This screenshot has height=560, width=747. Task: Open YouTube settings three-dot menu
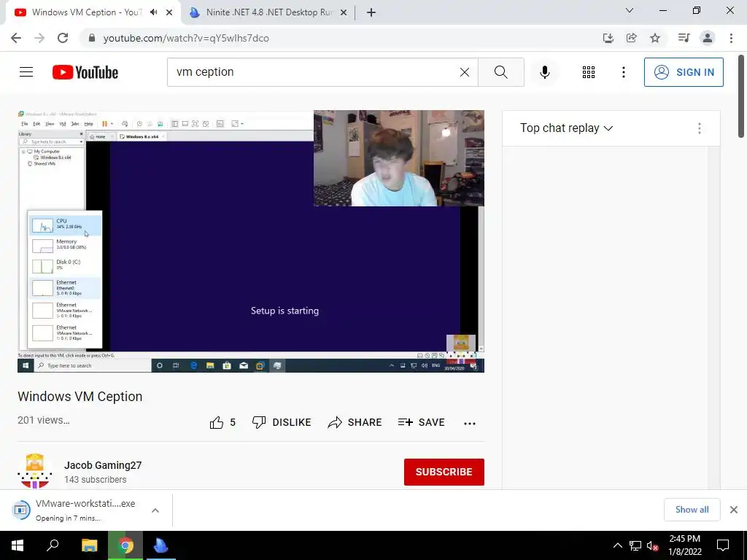point(623,72)
